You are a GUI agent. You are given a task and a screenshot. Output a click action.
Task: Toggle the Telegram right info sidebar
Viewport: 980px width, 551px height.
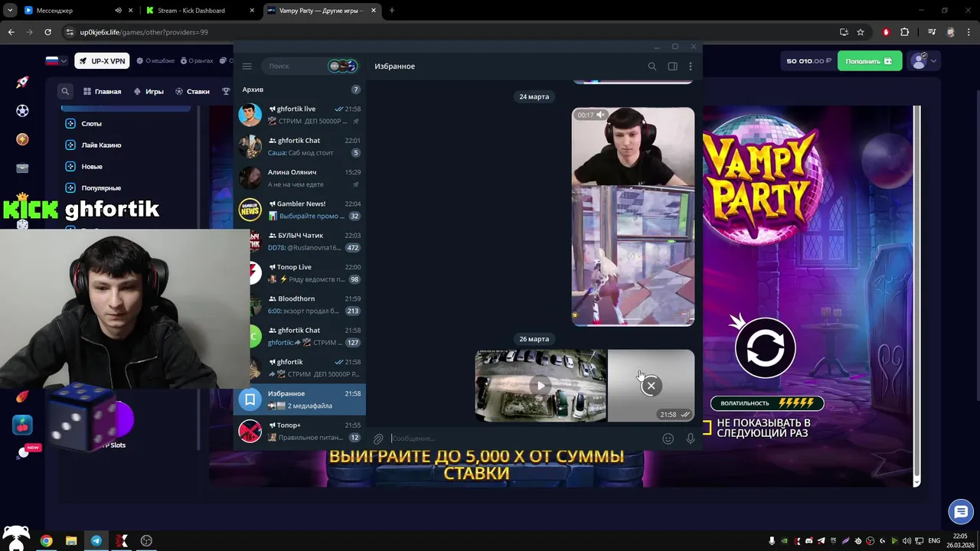pyautogui.click(x=672, y=67)
